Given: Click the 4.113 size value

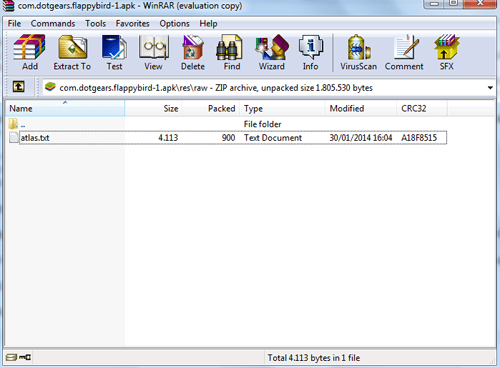Looking at the screenshot, I should [x=168, y=138].
